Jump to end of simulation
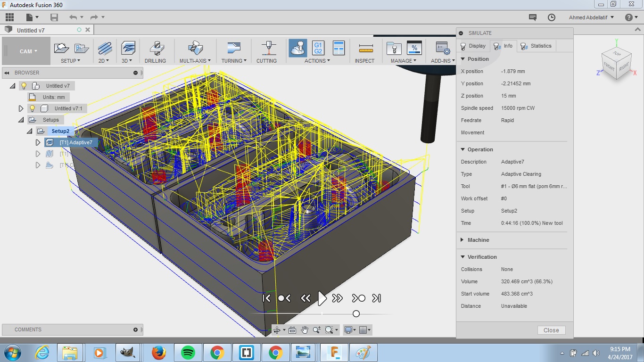Screen dimensions: 644x362 (376, 298)
